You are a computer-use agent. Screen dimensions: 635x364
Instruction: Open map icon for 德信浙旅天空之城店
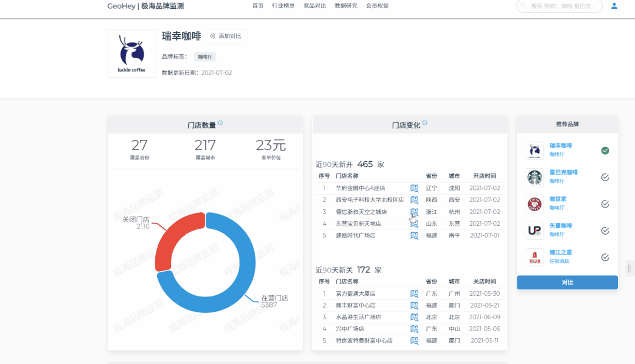[414, 212]
